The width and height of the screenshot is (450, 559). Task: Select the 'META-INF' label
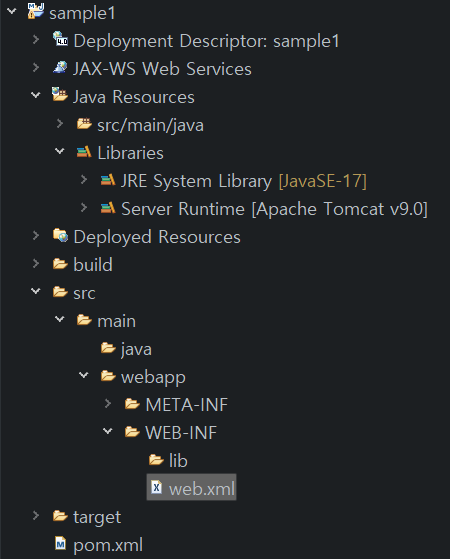click(186, 405)
